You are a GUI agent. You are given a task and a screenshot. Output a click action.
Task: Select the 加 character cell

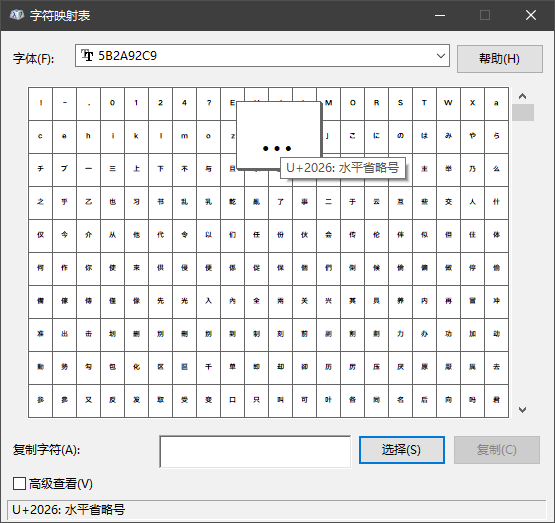coord(473,335)
